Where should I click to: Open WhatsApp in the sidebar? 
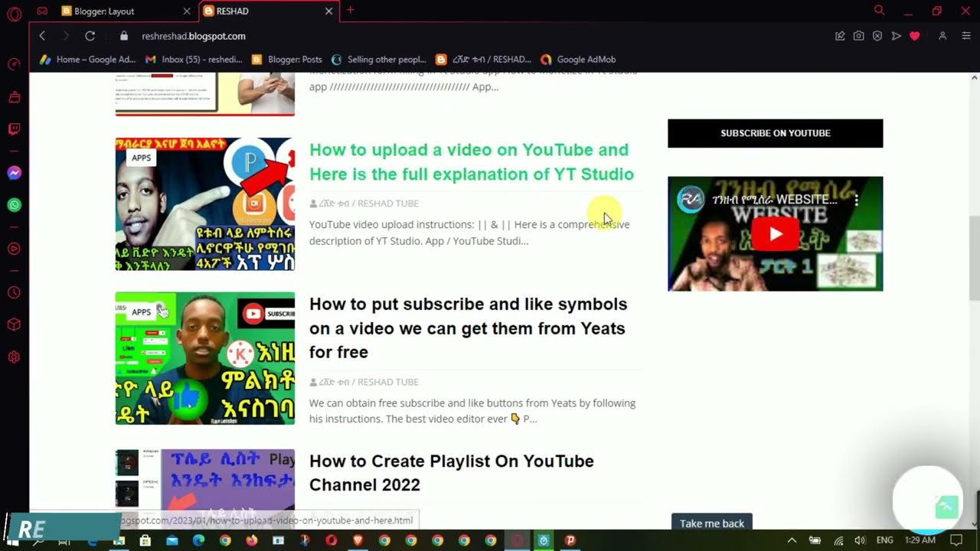tap(14, 205)
